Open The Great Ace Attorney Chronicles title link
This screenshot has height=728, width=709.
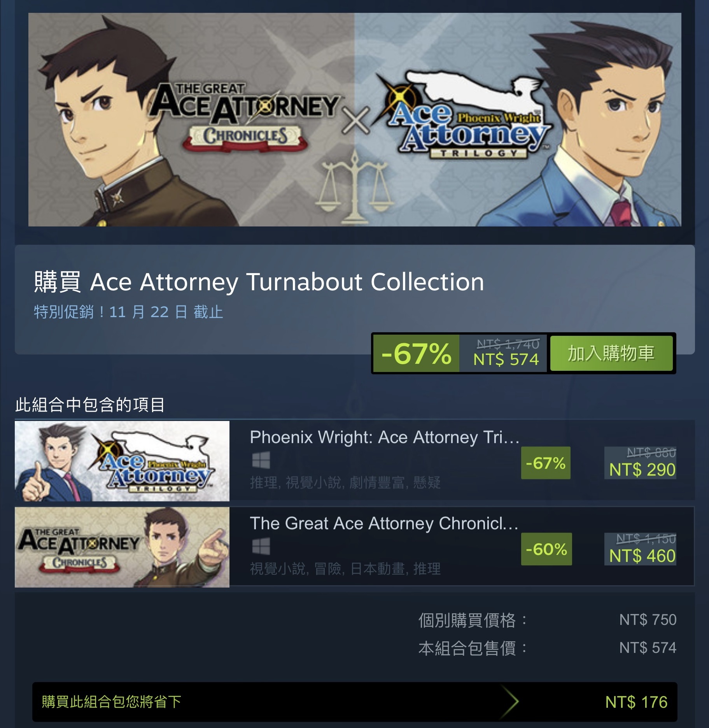(x=384, y=523)
